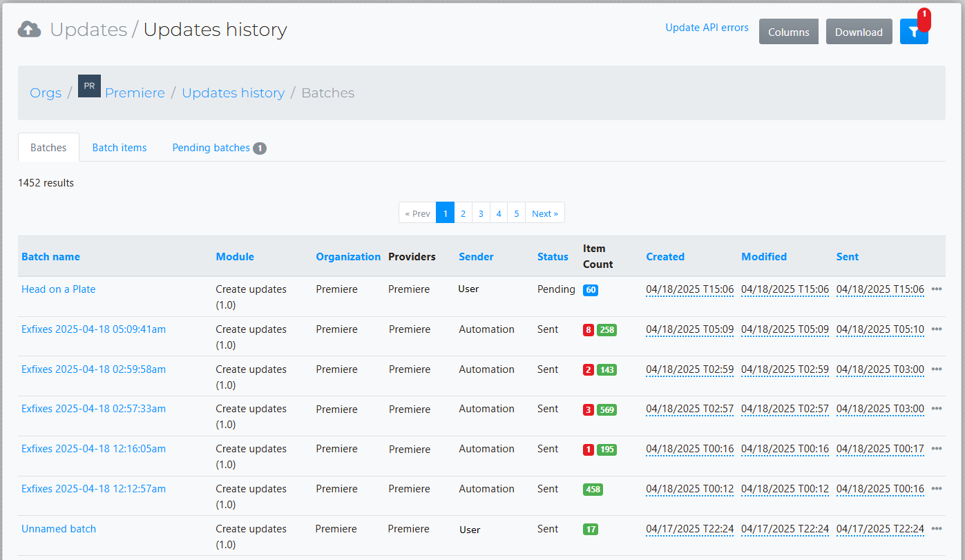
Task: Go to pagination page 2
Action: click(464, 213)
